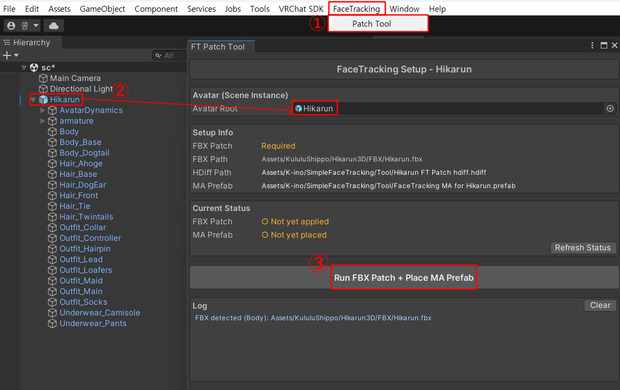
Task: Expand the AvatarDynamics node
Action: coord(43,110)
